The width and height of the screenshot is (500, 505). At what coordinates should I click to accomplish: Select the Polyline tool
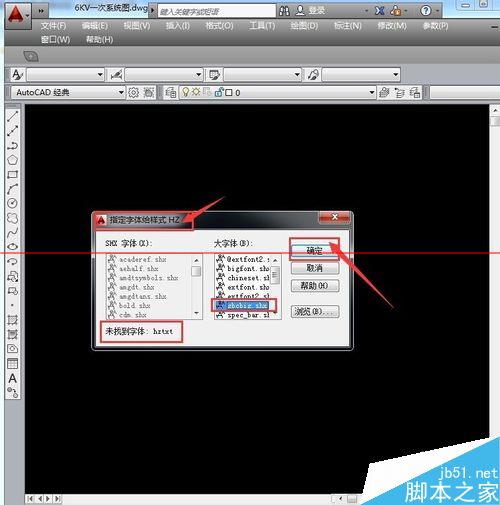click(12, 146)
